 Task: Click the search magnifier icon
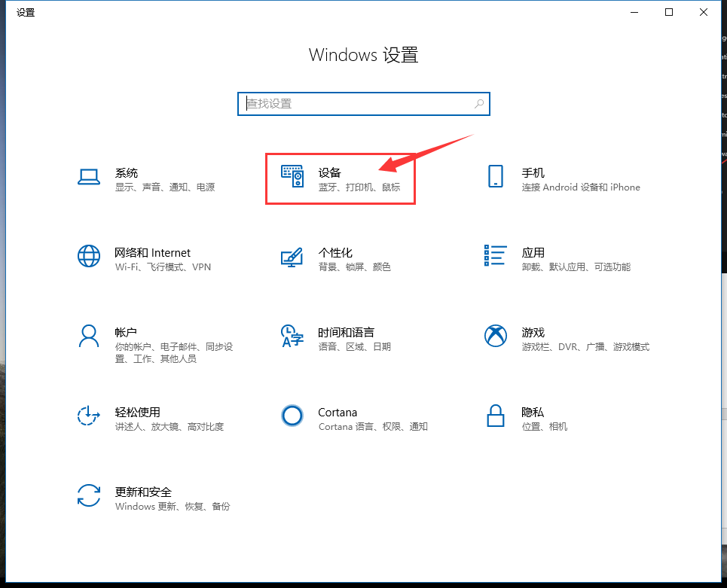[479, 104]
